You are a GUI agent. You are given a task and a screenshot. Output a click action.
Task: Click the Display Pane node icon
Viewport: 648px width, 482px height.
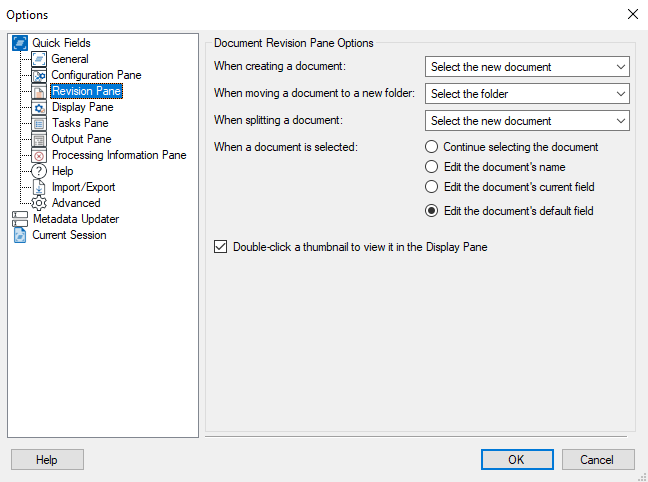(39, 107)
